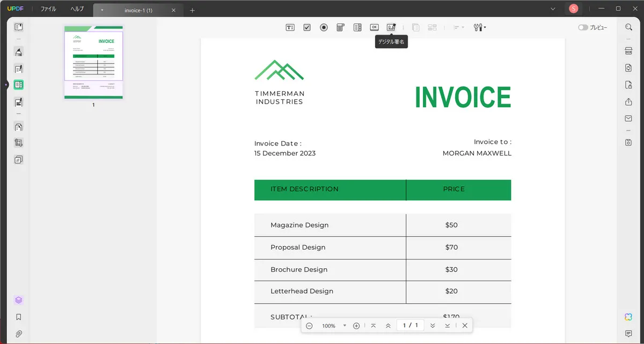Add a new tab with plus button
644x344 pixels.
click(x=192, y=10)
